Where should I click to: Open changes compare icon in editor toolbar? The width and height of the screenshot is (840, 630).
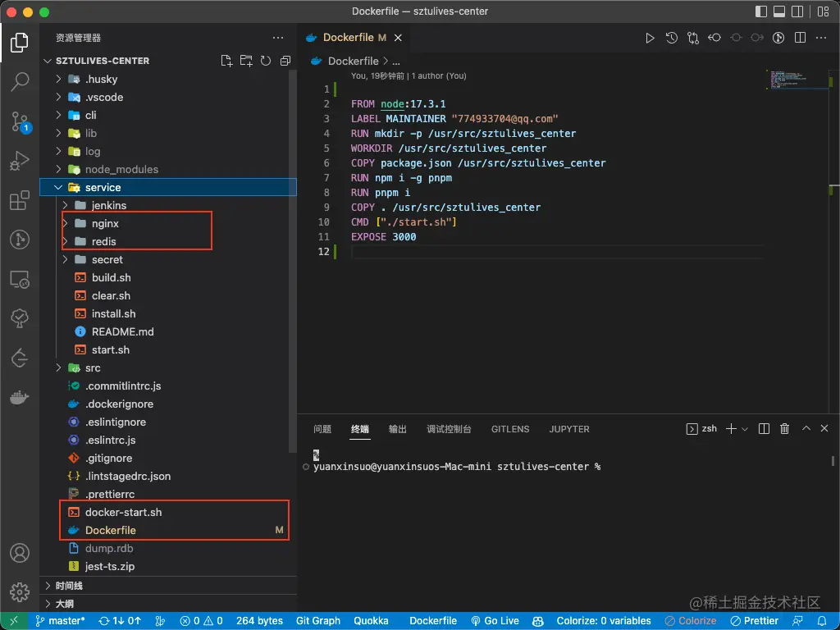tap(693, 38)
